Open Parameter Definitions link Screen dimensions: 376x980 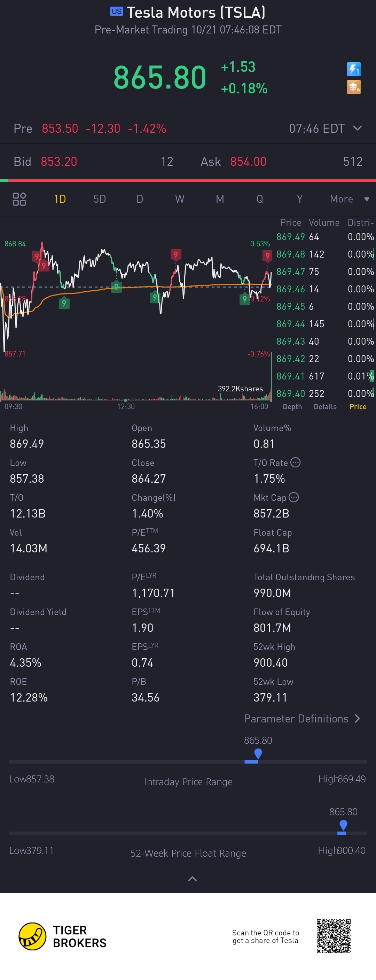coord(302,718)
